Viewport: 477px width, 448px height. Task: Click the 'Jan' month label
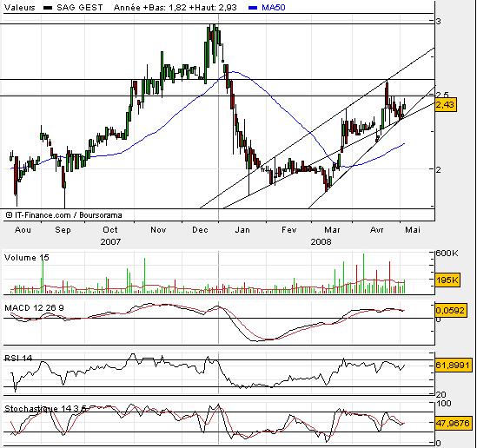(242, 230)
